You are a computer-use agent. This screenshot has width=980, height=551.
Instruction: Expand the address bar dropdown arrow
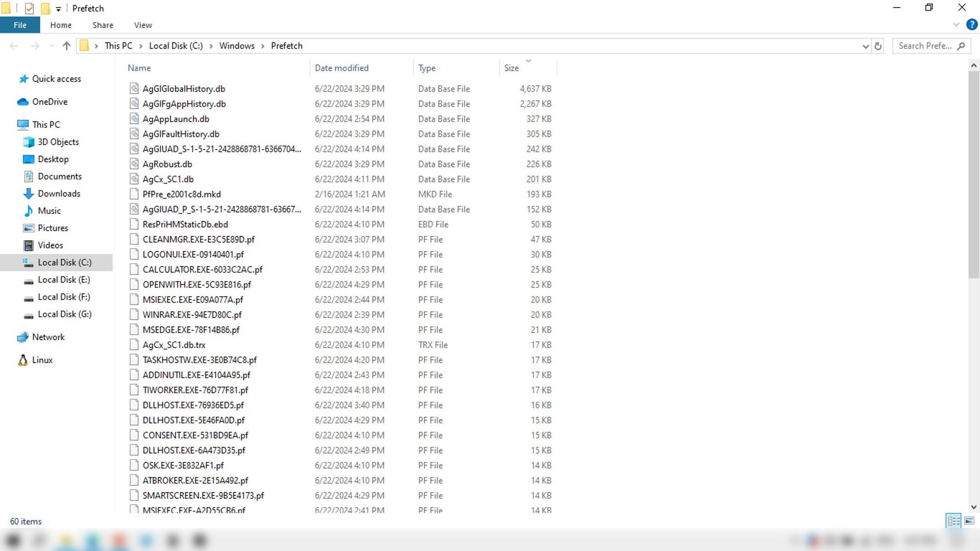[866, 46]
